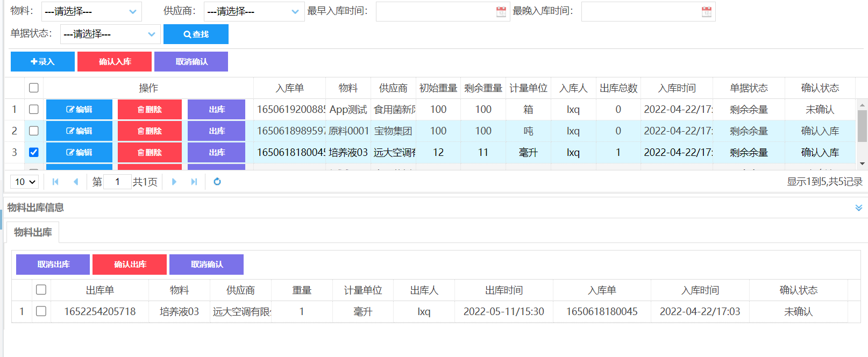
Task: Toggle select-all checkbox in inbound table header
Action: 34,88
